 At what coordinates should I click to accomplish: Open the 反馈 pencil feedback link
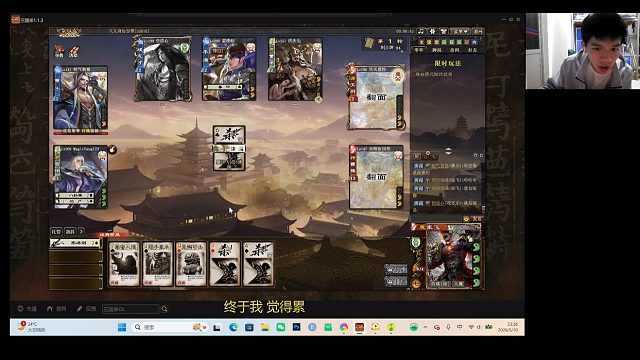tap(86, 309)
